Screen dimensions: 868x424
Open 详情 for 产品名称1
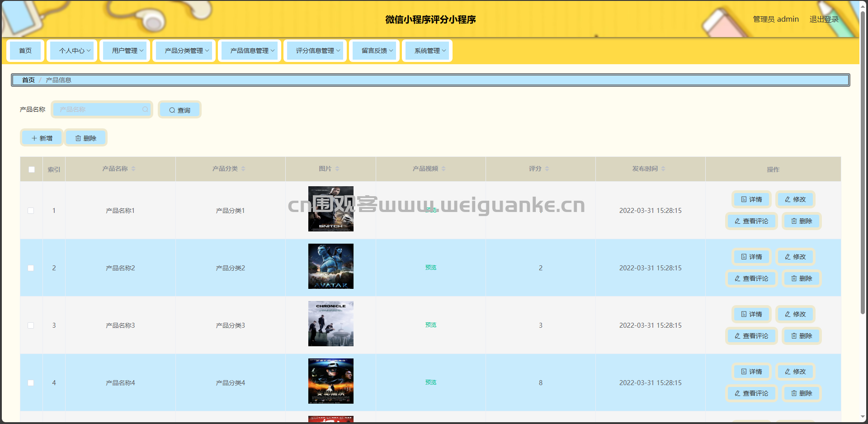click(751, 199)
